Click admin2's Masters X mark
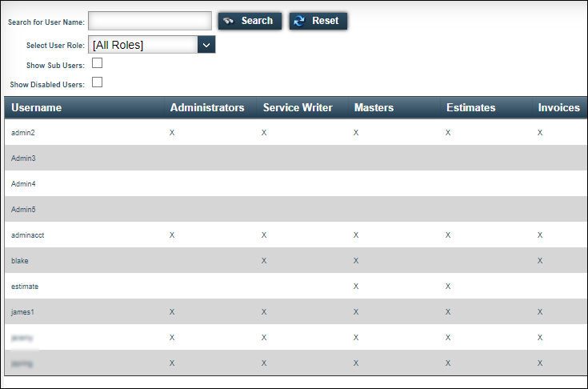This screenshot has height=389, width=588. 356,132
